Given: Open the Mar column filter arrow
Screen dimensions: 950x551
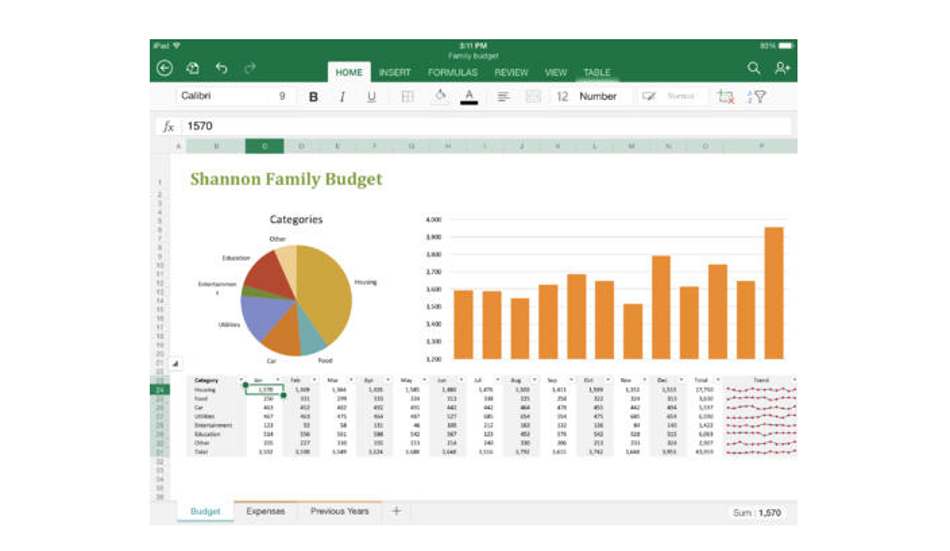Looking at the screenshot, I should click(351, 380).
